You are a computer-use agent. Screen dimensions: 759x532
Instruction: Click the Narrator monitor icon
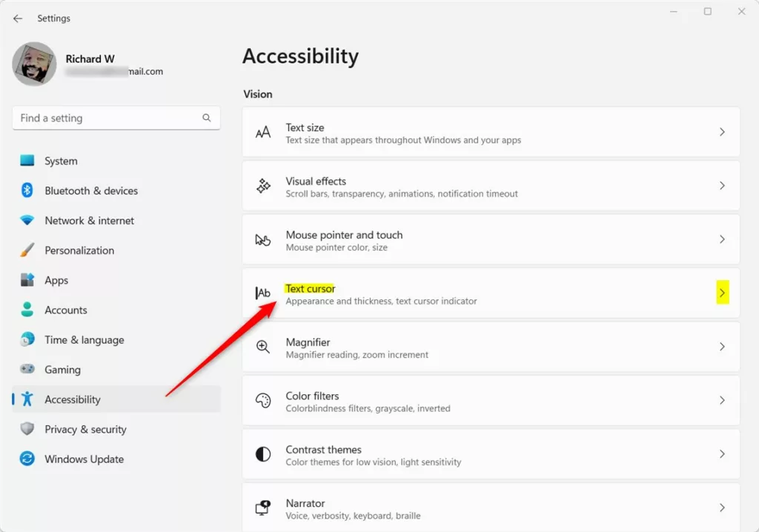coord(263,508)
